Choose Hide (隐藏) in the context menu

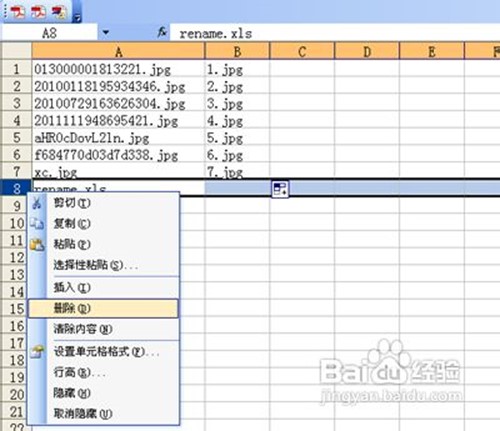103,393
